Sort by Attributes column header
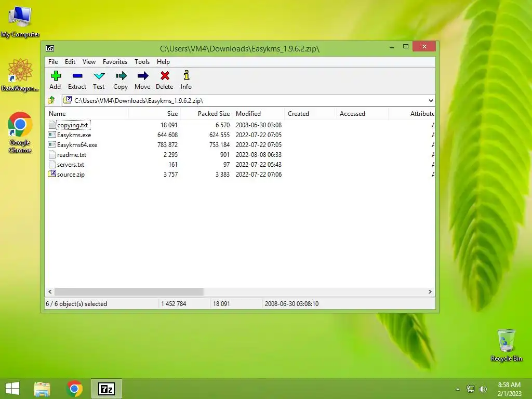 pos(411,114)
